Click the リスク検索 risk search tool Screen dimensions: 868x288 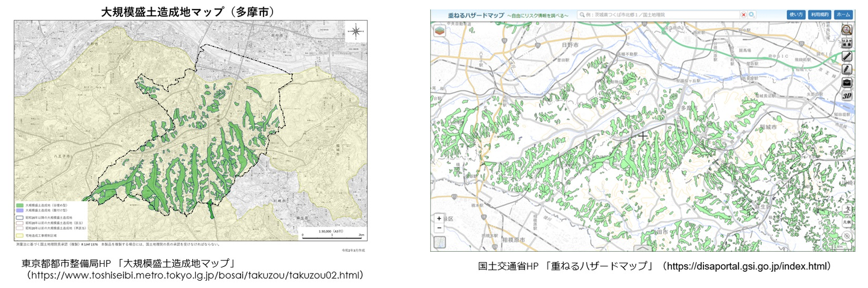coord(846,43)
